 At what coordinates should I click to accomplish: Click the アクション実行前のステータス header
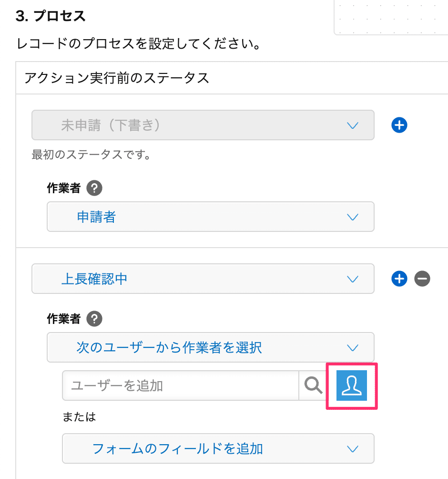coord(117,78)
